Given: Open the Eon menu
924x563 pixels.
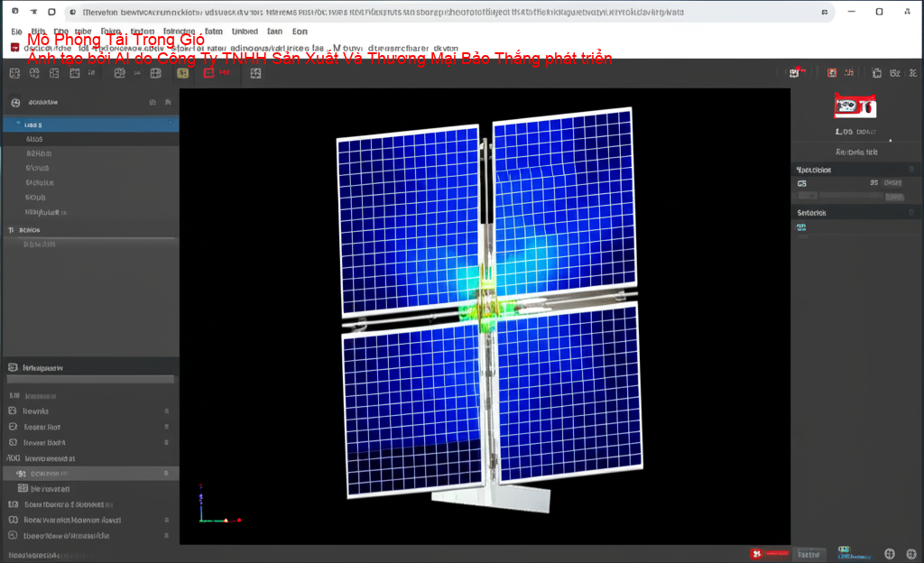Looking at the screenshot, I should [x=300, y=32].
